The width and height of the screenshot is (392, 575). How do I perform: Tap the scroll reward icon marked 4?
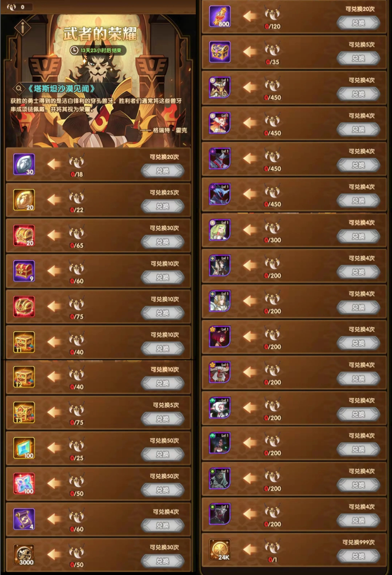click(x=24, y=519)
